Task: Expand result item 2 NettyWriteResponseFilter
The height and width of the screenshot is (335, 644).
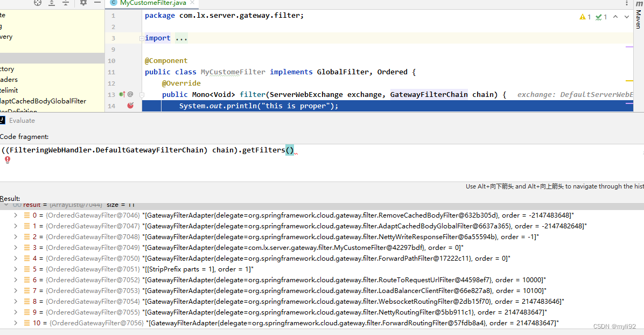Action: coord(16,237)
